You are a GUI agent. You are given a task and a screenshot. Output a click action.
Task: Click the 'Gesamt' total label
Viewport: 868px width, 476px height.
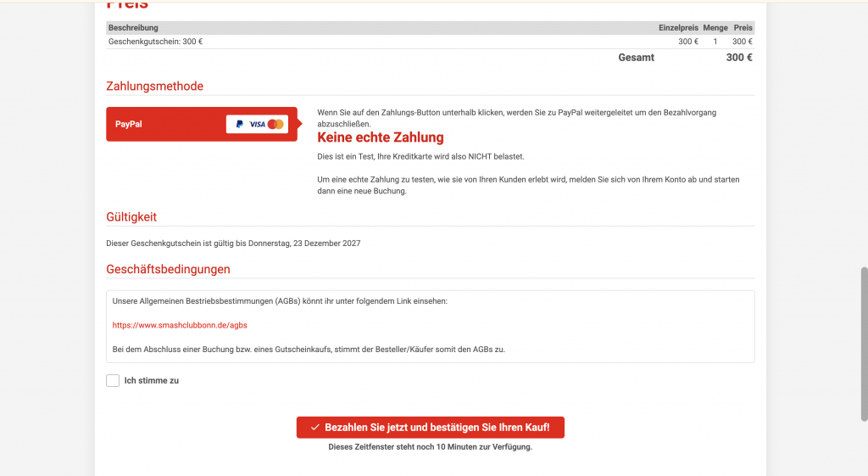(636, 58)
